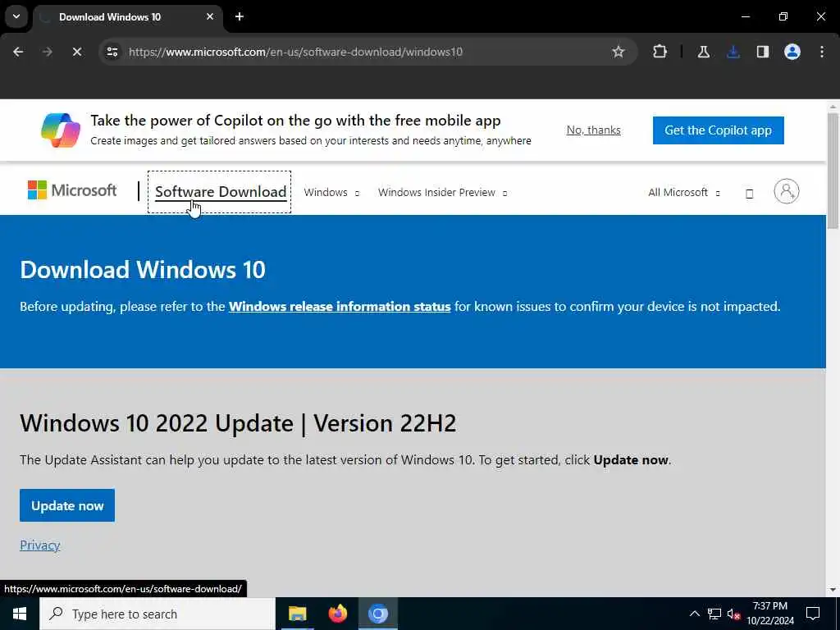840x630 pixels.
Task: Click the search icon beside All Microsoft
Action: coord(750,194)
